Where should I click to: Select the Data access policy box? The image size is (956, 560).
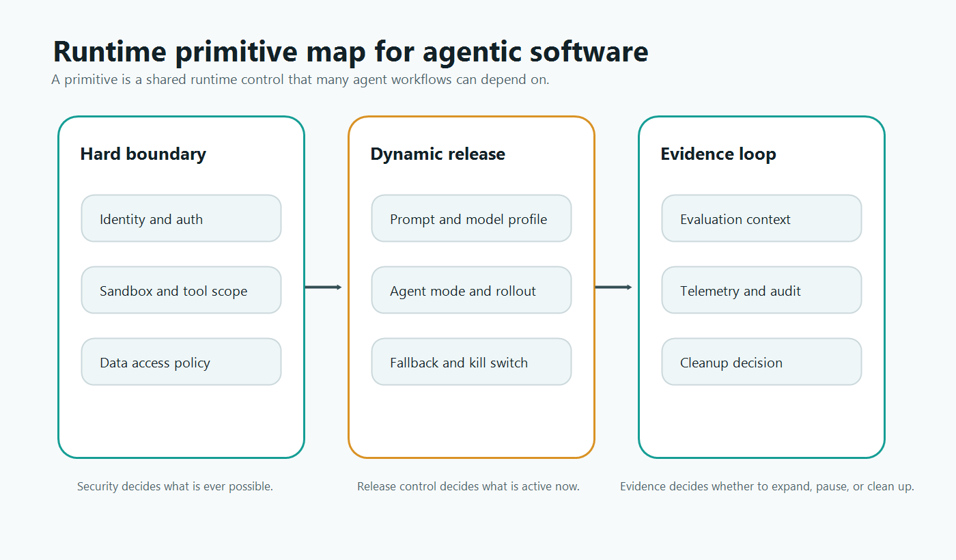pyautogui.click(x=181, y=362)
